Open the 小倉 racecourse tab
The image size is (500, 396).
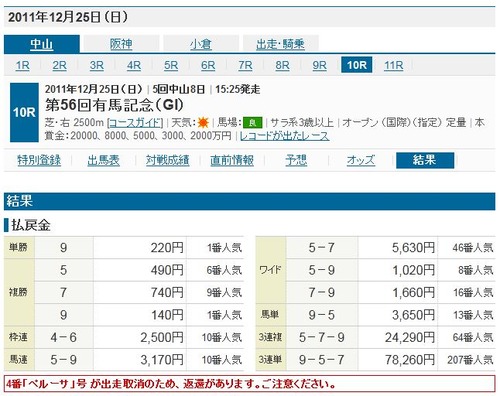click(201, 44)
